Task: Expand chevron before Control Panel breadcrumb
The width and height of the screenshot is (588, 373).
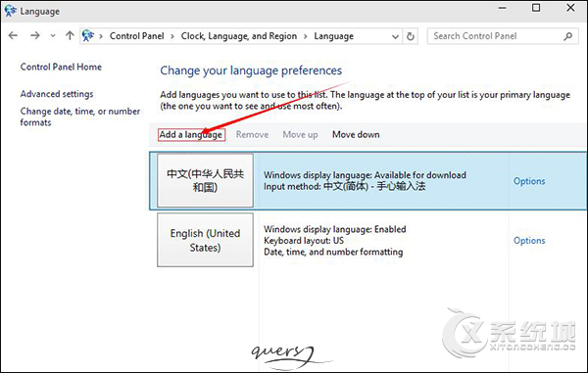Action: 101,36
